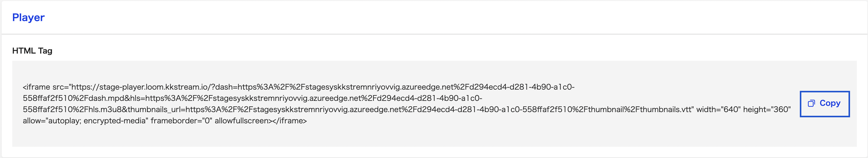This screenshot has height=158, width=868.
Task: Click the second line starting with 558ffaf2f510%2Fdash
Action: [252, 98]
